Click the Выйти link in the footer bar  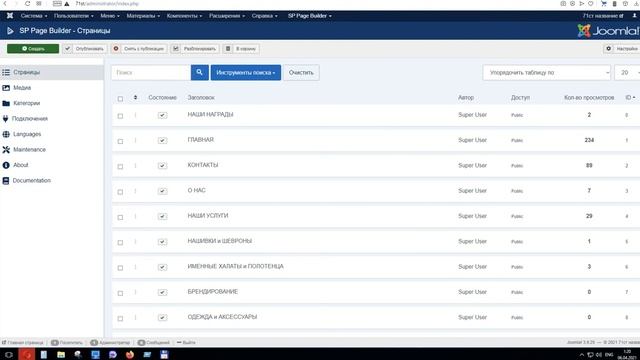point(186,342)
